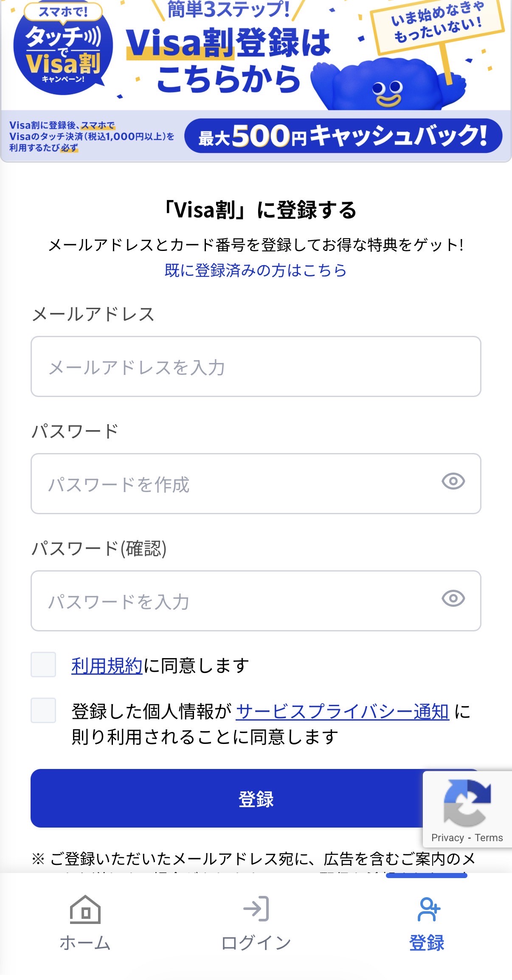Open the サービスプライバシー通知 link
The height and width of the screenshot is (980, 512).
click(342, 711)
